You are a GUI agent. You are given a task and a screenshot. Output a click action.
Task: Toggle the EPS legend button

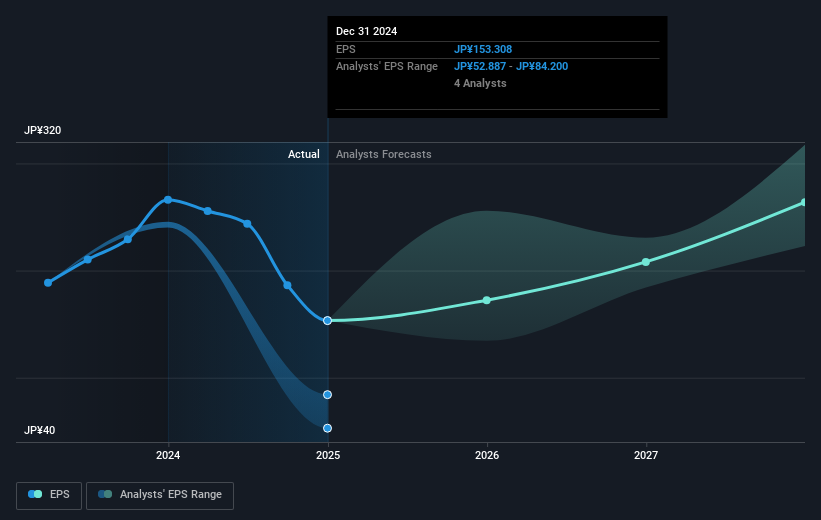[49, 495]
